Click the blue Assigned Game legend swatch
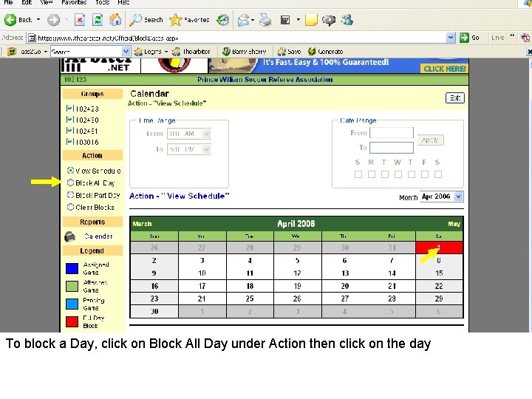Image resolution: width=532 pixels, height=399 pixels. click(72, 268)
